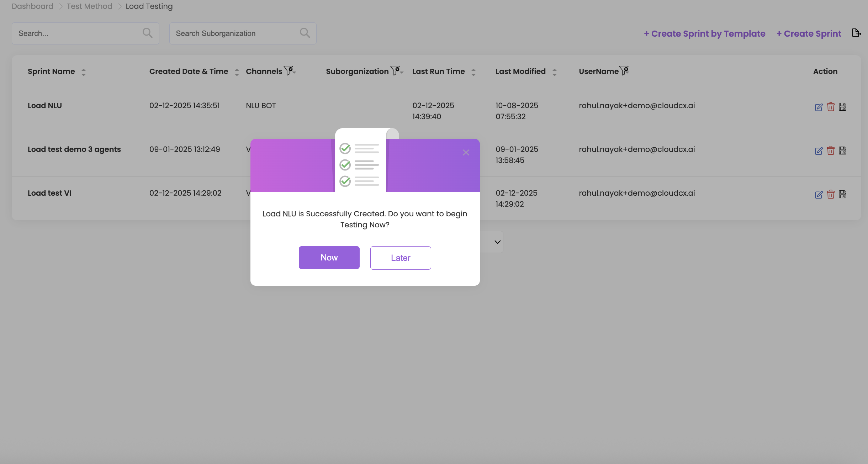The height and width of the screenshot is (464, 868).
Task: Expand the pagination dropdown chevron
Action: point(497,242)
